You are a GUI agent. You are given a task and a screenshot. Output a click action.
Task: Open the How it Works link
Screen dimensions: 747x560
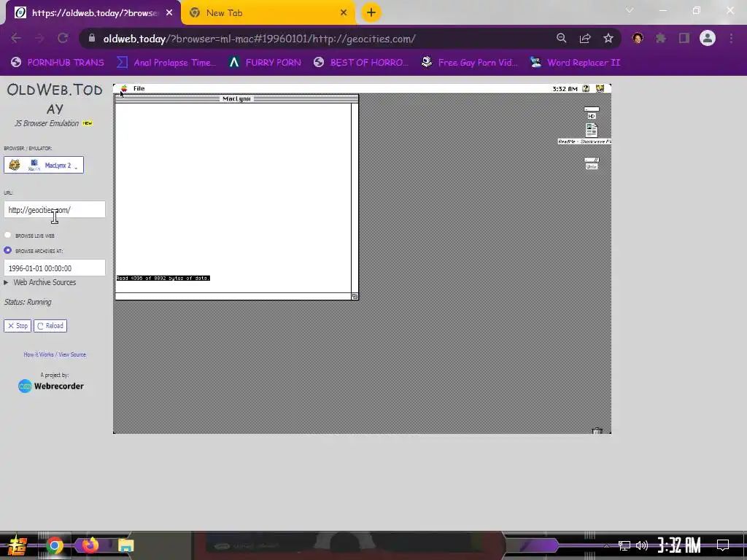[x=39, y=354]
